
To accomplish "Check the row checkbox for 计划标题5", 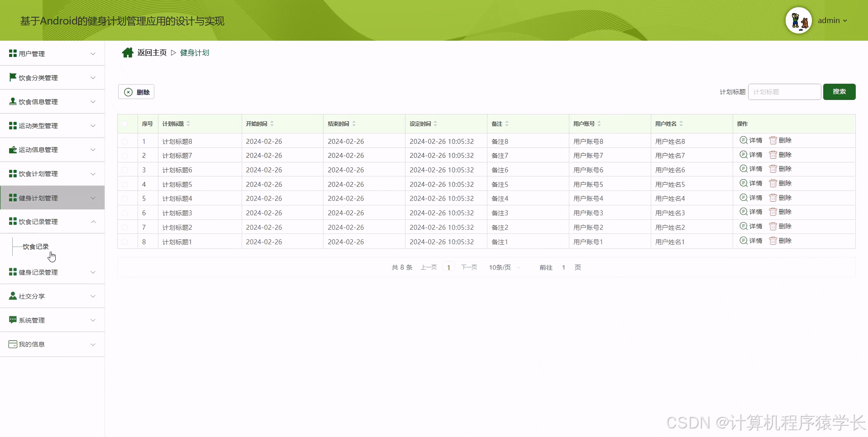I will tap(125, 185).
